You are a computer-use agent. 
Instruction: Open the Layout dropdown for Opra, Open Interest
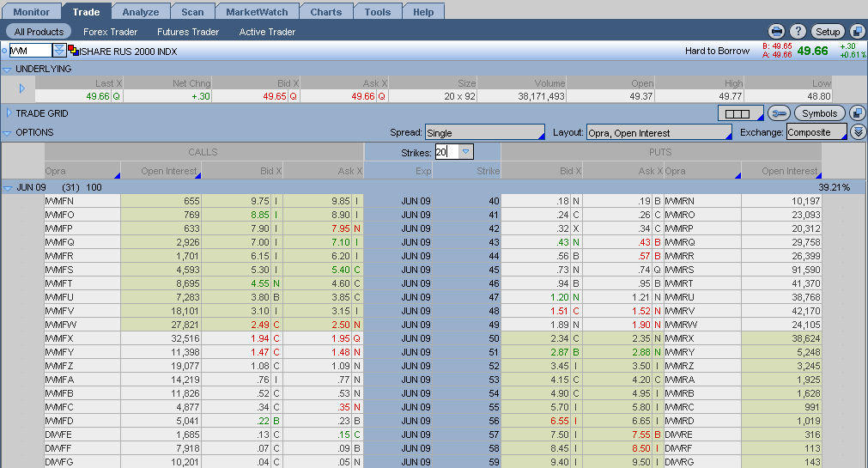pos(659,133)
